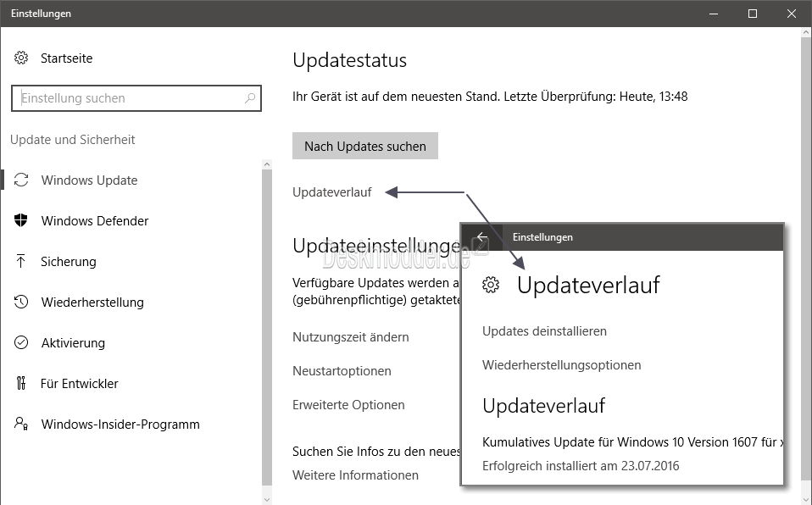Click the Aktivierung checkmark icon
Viewport: 812px width, 505px height.
(21, 342)
